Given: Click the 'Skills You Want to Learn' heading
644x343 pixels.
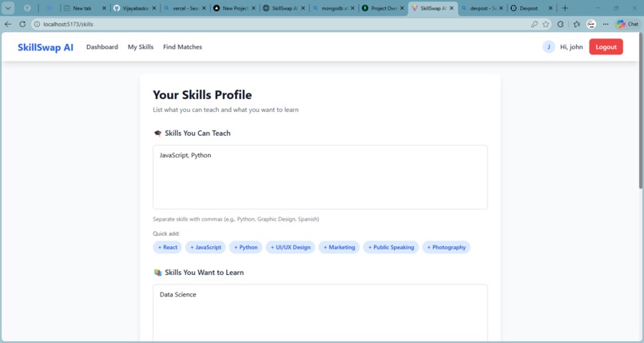Looking at the screenshot, I should click(204, 273).
